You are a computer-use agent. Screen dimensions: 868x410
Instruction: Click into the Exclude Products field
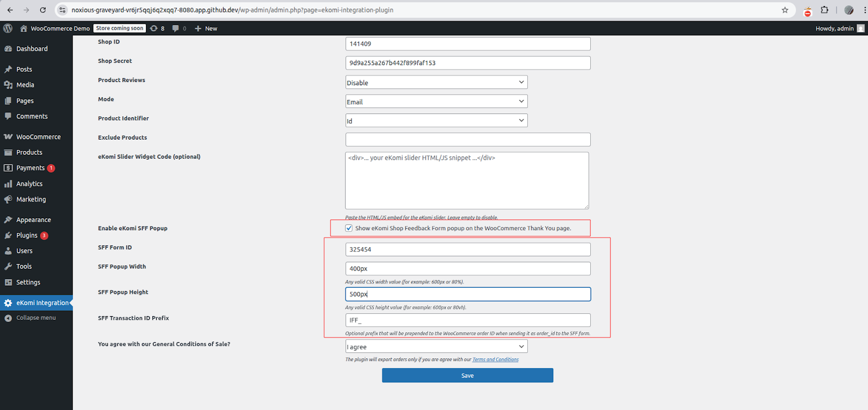468,140
